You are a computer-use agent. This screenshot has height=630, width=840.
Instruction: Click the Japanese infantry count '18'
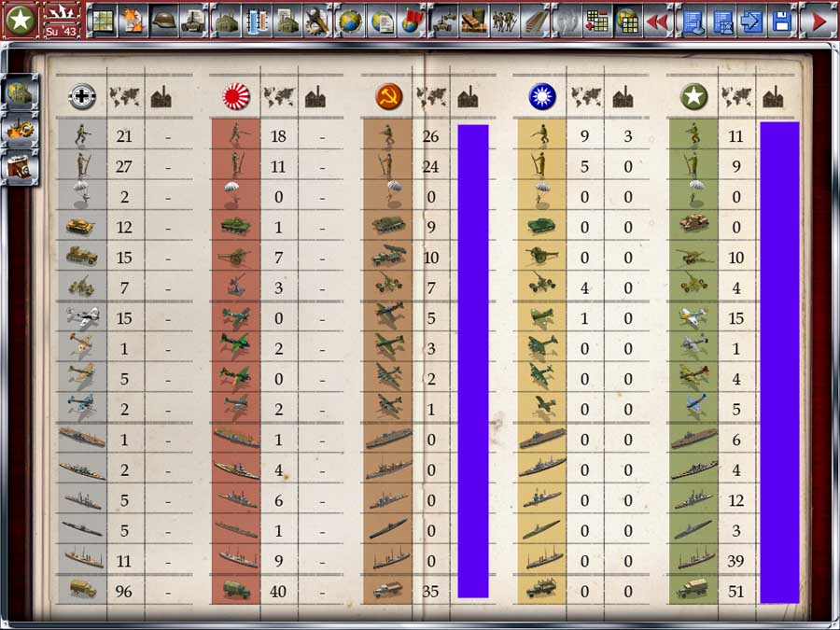278,136
